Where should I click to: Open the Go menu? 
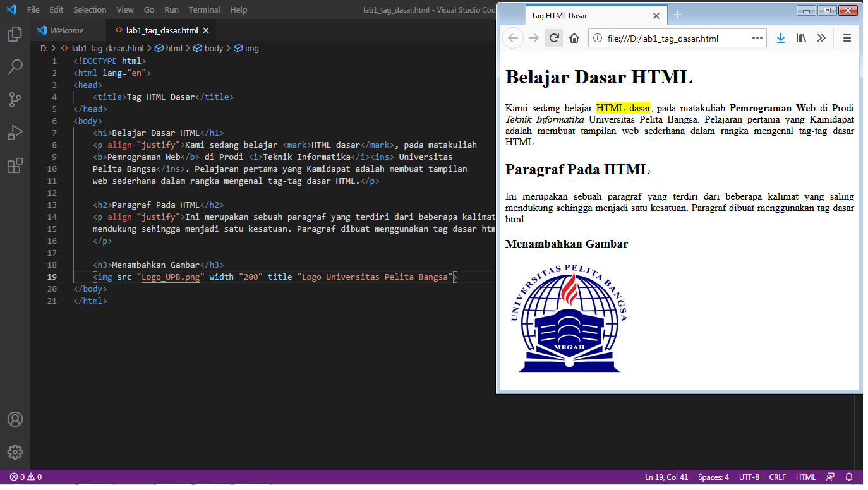point(149,9)
